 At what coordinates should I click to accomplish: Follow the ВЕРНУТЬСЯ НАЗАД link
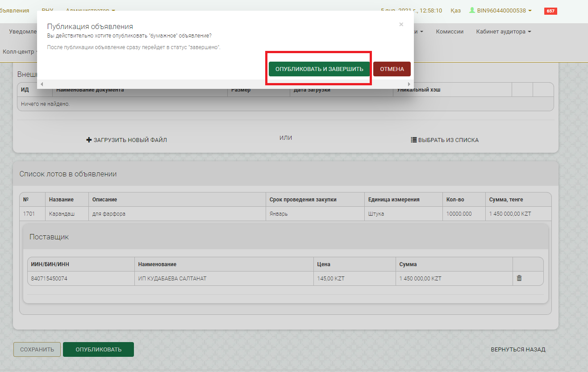click(x=518, y=349)
